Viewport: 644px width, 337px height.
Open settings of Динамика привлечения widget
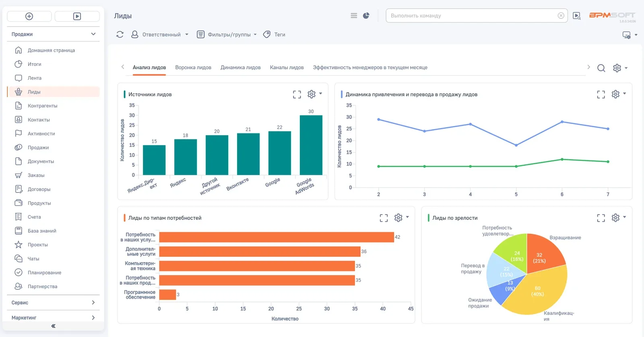click(x=615, y=94)
